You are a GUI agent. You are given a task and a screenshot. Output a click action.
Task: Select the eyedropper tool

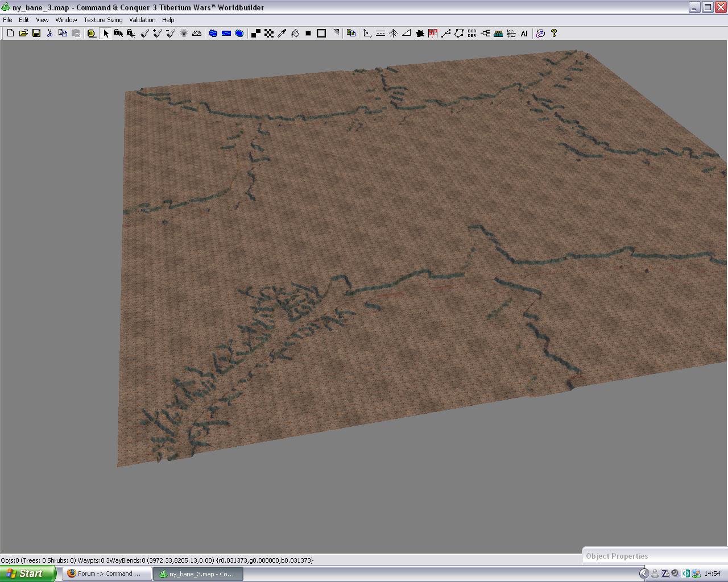[282, 34]
